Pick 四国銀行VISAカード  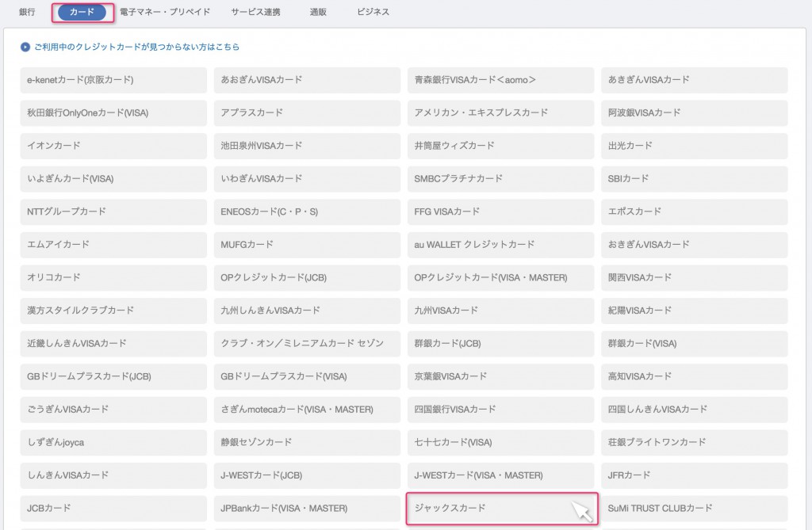pos(501,410)
